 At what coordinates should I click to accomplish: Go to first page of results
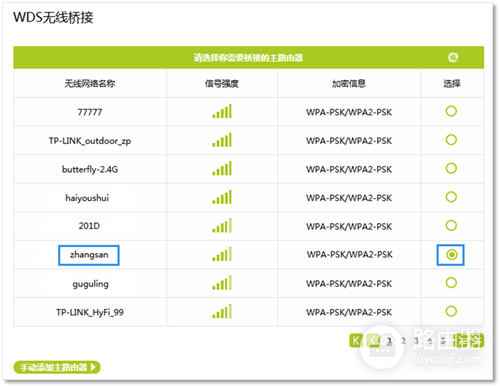pos(356,341)
